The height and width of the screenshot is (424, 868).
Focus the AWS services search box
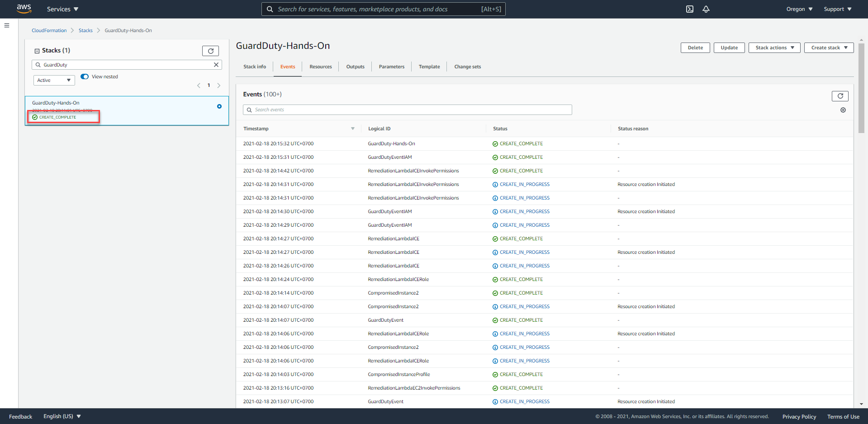pos(384,9)
